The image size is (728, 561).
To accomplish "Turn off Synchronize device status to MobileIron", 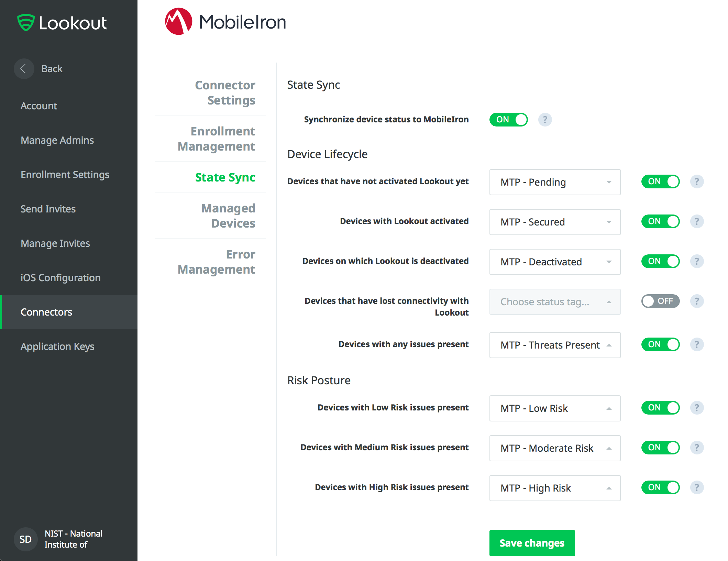I will (x=508, y=120).
